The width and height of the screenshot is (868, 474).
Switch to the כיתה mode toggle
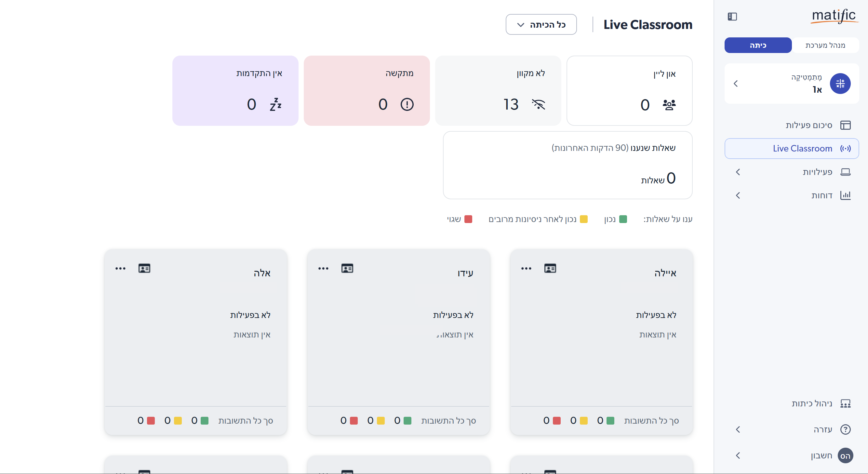pyautogui.click(x=758, y=46)
